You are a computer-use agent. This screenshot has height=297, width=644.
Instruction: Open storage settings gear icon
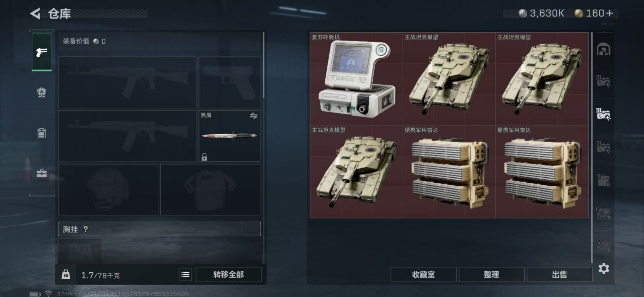(604, 269)
